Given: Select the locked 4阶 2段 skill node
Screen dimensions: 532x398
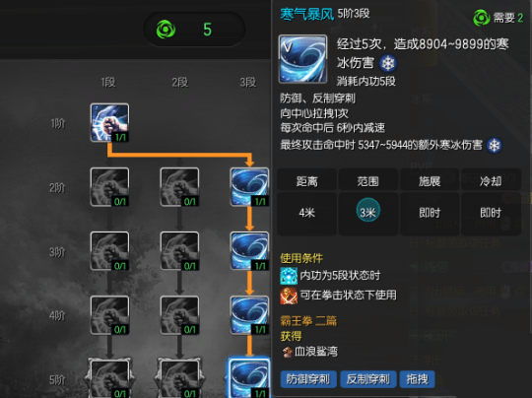Looking at the screenshot, I should coord(179,315).
